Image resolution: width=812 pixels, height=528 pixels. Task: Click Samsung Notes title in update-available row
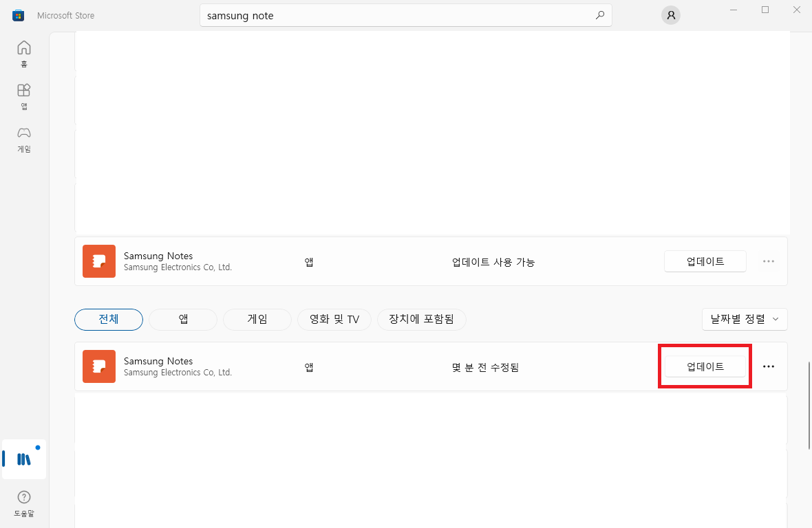pyautogui.click(x=158, y=256)
